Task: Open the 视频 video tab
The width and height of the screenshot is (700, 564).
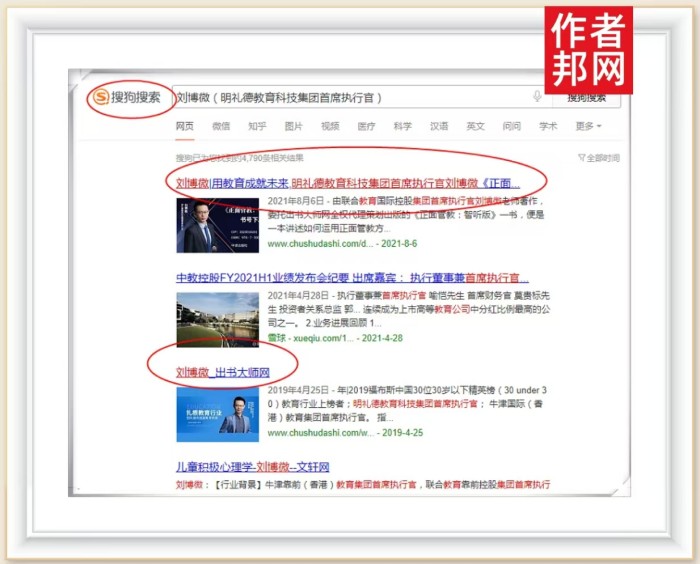Action: [330, 127]
